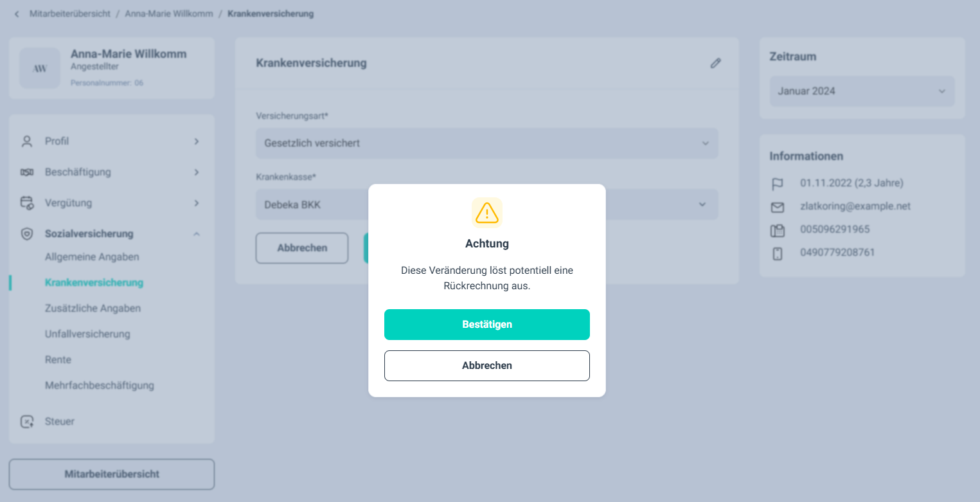980x502 pixels.
Task: Collapse the Sozialversicherung section chevron
Action: pyautogui.click(x=197, y=234)
